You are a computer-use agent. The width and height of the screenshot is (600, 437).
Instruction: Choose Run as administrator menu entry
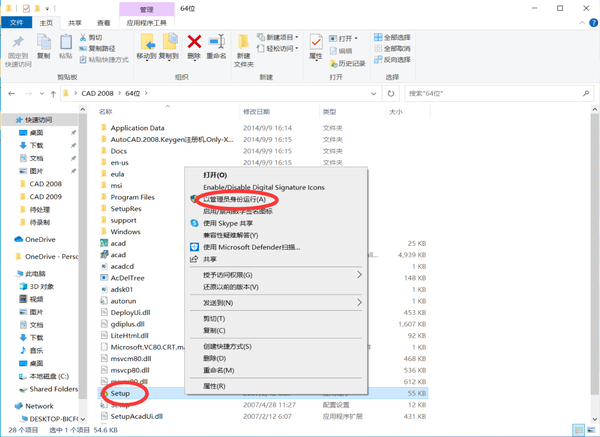tap(234, 199)
